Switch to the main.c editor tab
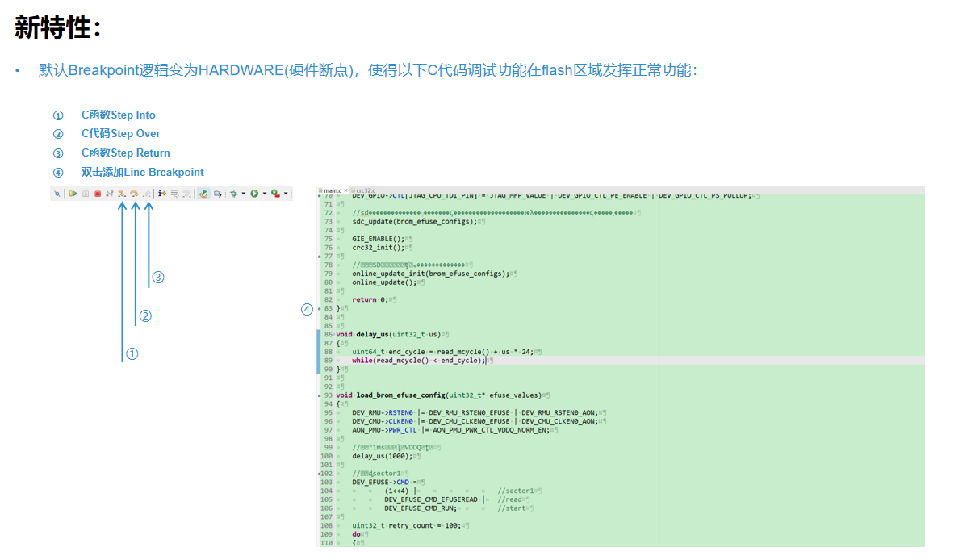The image size is (971, 560). (x=332, y=190)
